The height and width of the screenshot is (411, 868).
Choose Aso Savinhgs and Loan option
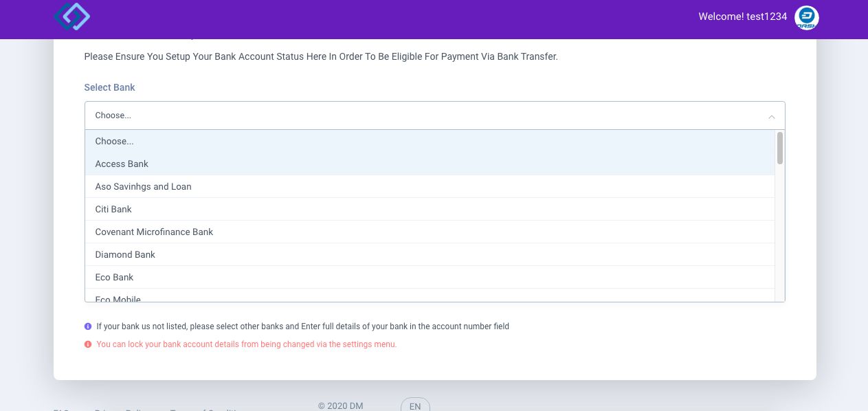pos(143,186)
